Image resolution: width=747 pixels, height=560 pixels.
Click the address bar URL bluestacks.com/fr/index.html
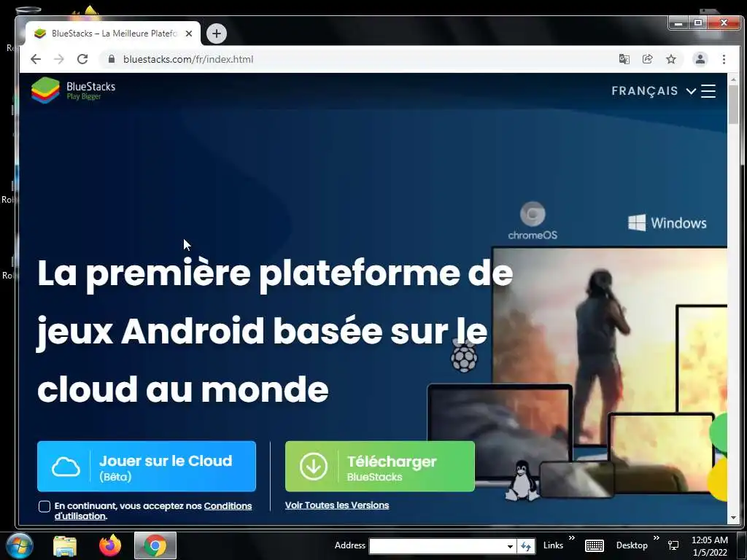188,59
